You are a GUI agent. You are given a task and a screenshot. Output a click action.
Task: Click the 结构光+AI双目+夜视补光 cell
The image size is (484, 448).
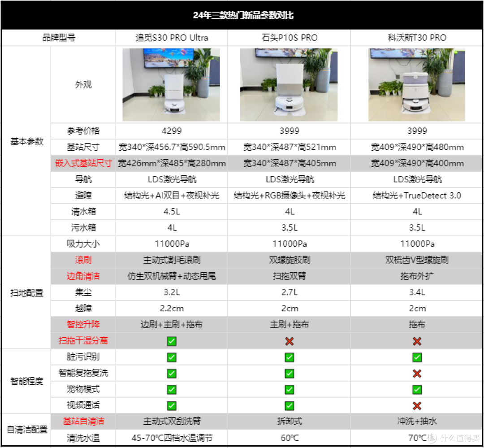172,195
